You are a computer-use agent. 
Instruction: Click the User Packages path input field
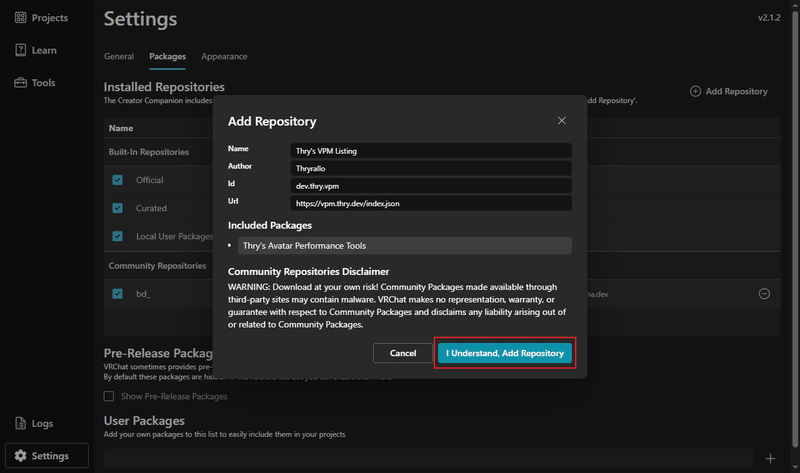point(428,459)
